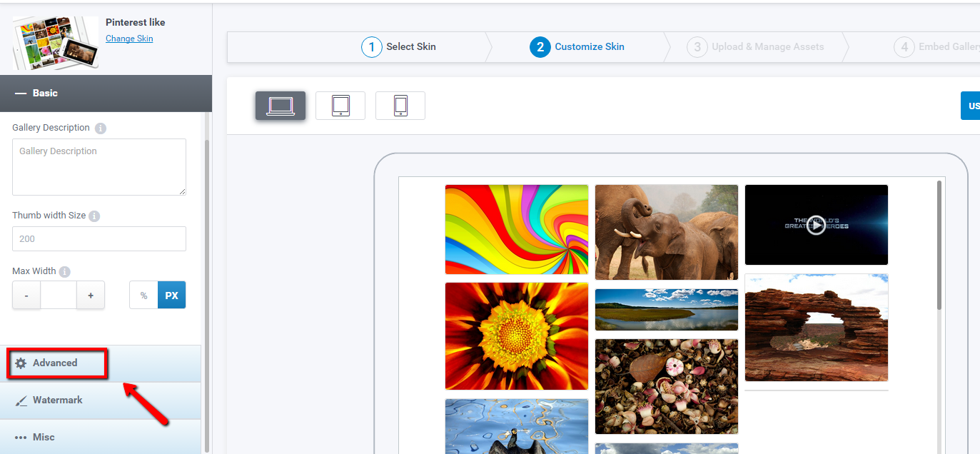
Task: Play the World's Greatest Heroes video
Action: tap(816, 226)
